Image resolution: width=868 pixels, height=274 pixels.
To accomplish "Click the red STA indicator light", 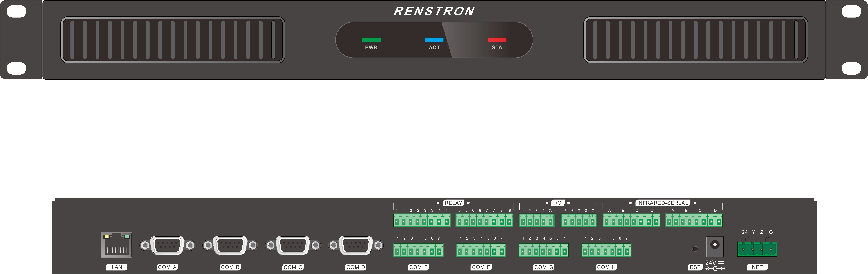I will click(x=497, y=40).
